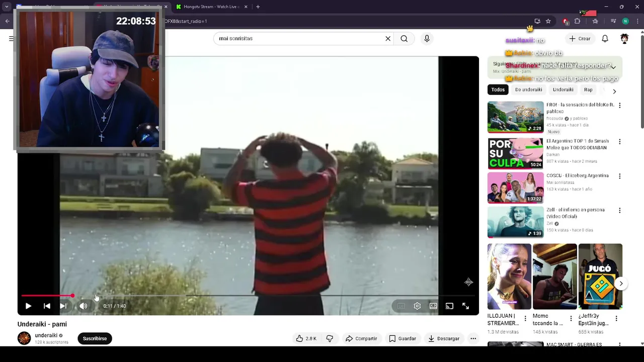Viewport: 644px width, 362px height.
Task: Clear the search box text
Action: pyautogui.click(x=388, y=39)
